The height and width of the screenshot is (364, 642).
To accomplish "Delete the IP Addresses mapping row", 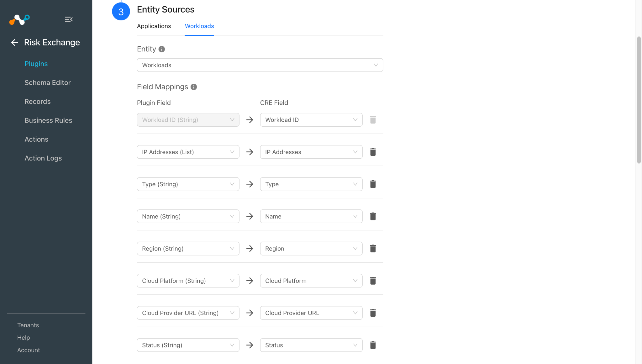I will [373, 152].
